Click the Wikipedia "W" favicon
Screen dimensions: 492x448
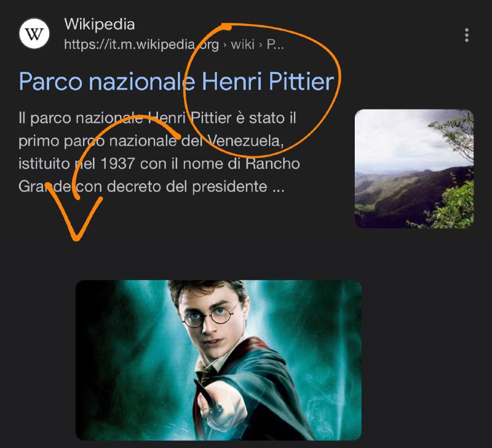tap(34, 34)
